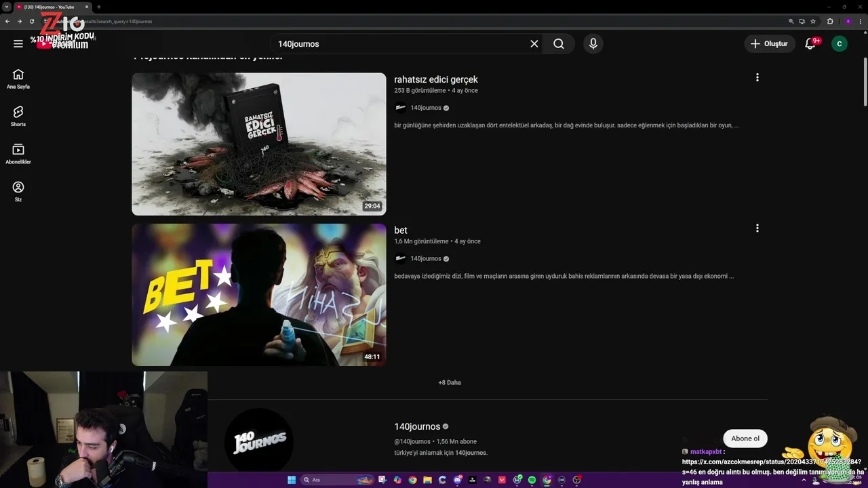
Task: Open the bet video title
Action: coord(401,230)
